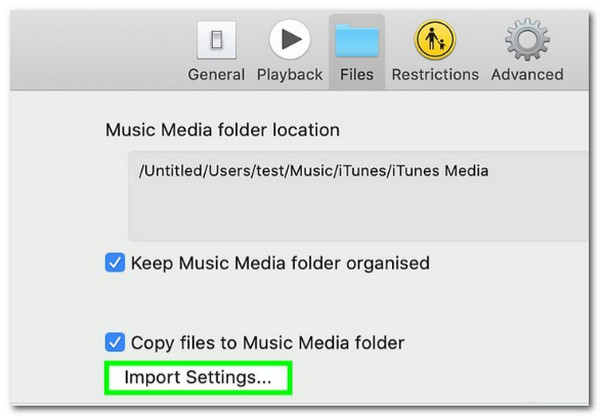The width and height of the screenshot is (600, 417).
Task: Disable the Copy files to Music Media folder checkbox
Action: point(115,342)
